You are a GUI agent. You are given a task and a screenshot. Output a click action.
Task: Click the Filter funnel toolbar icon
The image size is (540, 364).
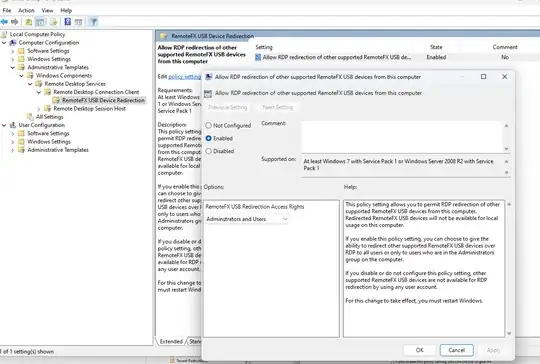tap(93, 22)
